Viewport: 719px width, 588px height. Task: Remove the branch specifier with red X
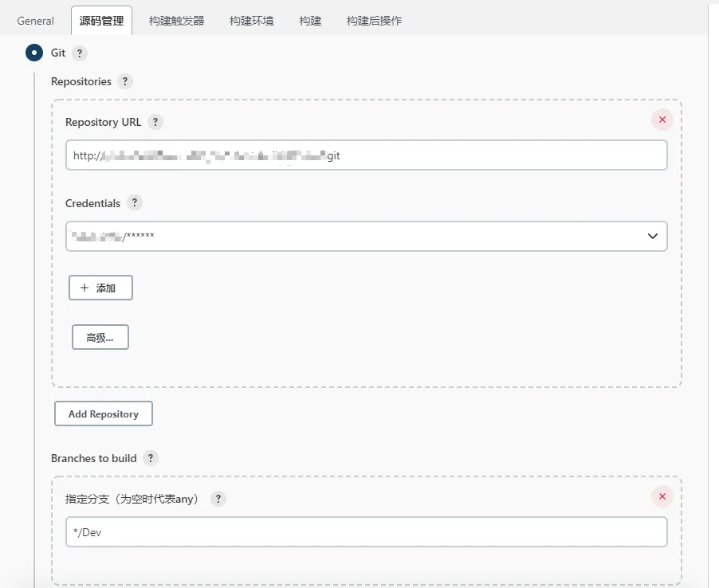pos(662,497)
